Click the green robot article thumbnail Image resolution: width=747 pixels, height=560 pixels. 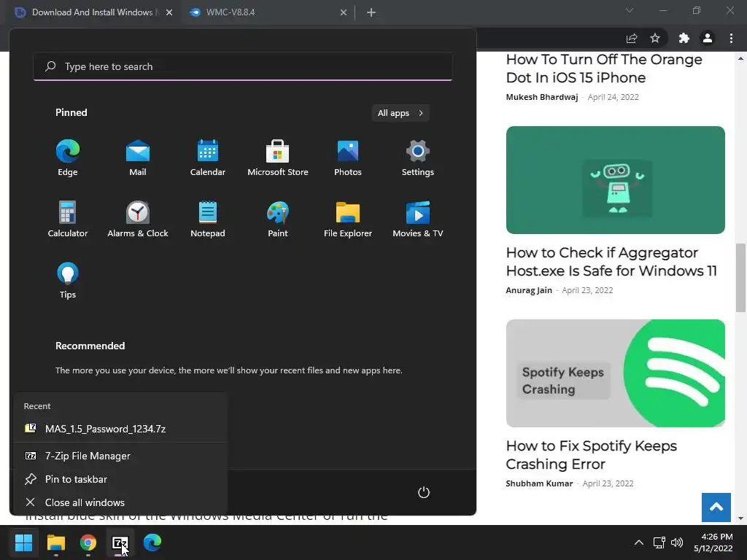pyautogui.click(x=616, y=180)
